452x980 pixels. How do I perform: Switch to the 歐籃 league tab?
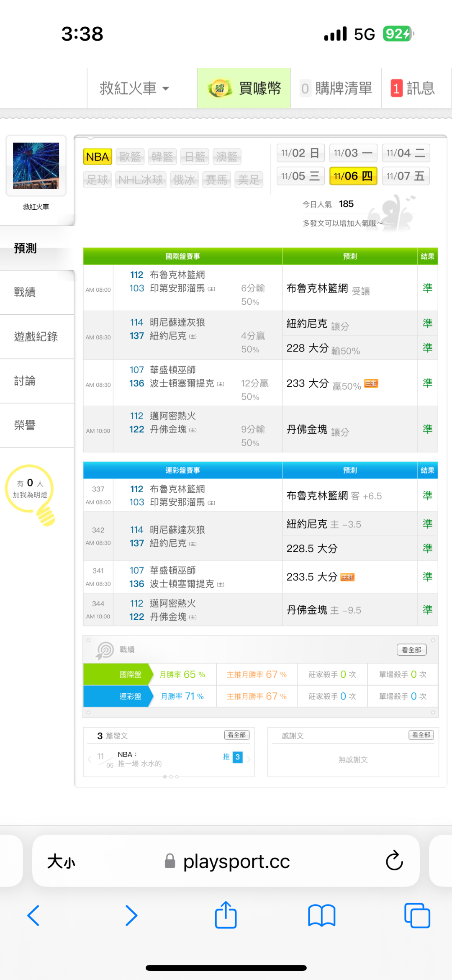pos(130,157)
